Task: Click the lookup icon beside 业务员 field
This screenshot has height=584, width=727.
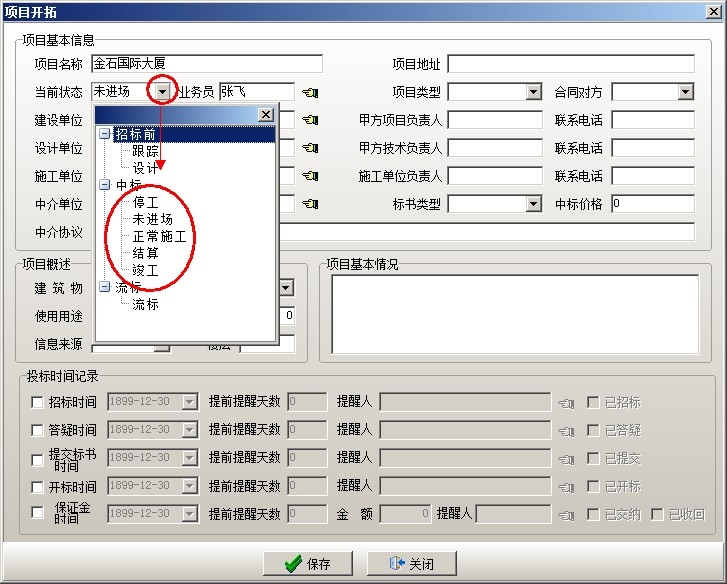Action: [310, 93]
